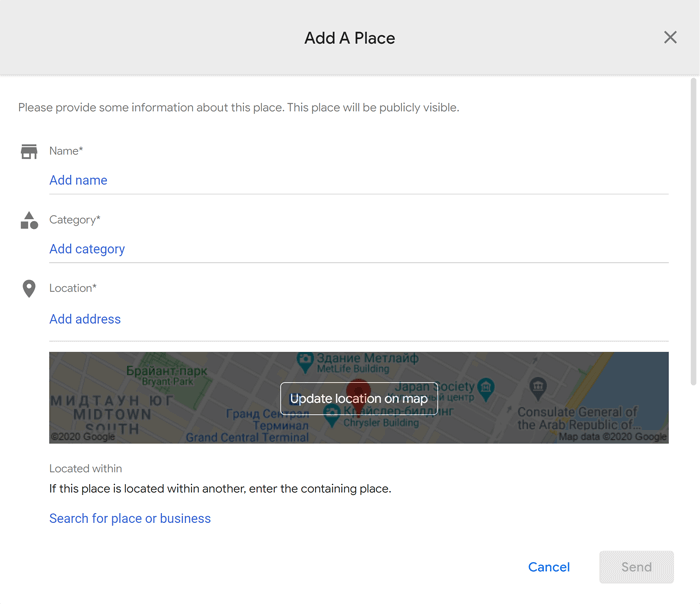Click Update location on map button
The image size is (700, 611).
[358, 399]
